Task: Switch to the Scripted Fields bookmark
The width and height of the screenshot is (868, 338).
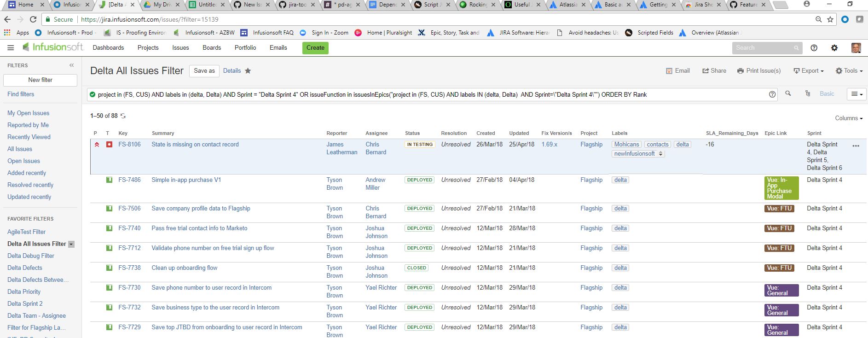Action: (649, 33)
